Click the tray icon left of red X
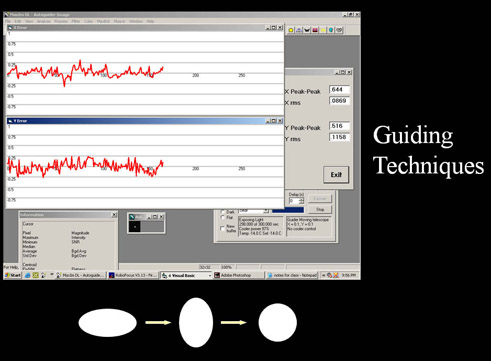The height and width of the screenshot is (361, 491). coord(329,275)
